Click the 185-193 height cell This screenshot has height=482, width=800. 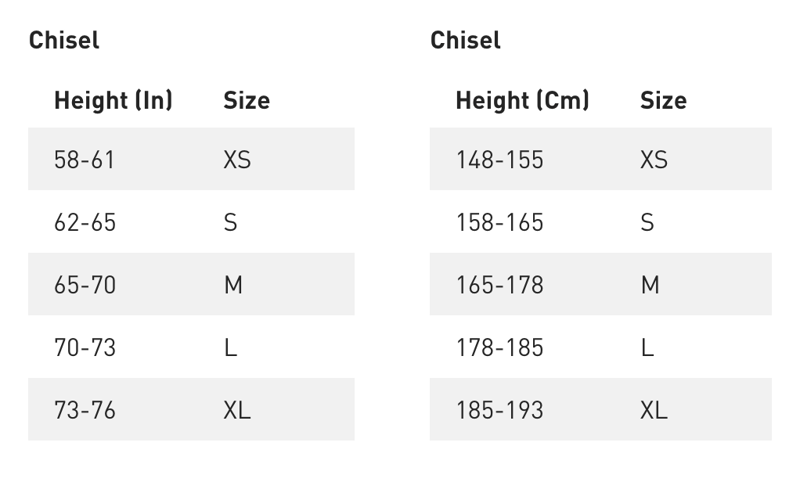(x=499, y=410)
